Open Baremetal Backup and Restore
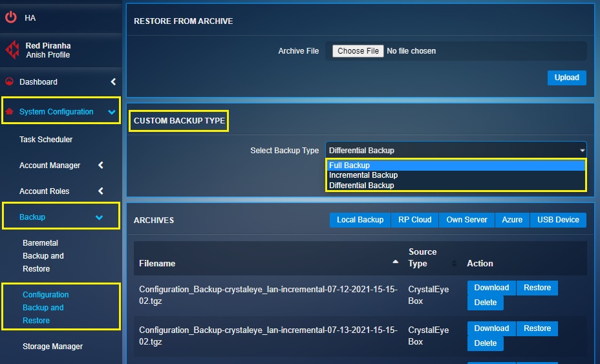This screenshot has height=364, width=600. click(x=43, y=255)
